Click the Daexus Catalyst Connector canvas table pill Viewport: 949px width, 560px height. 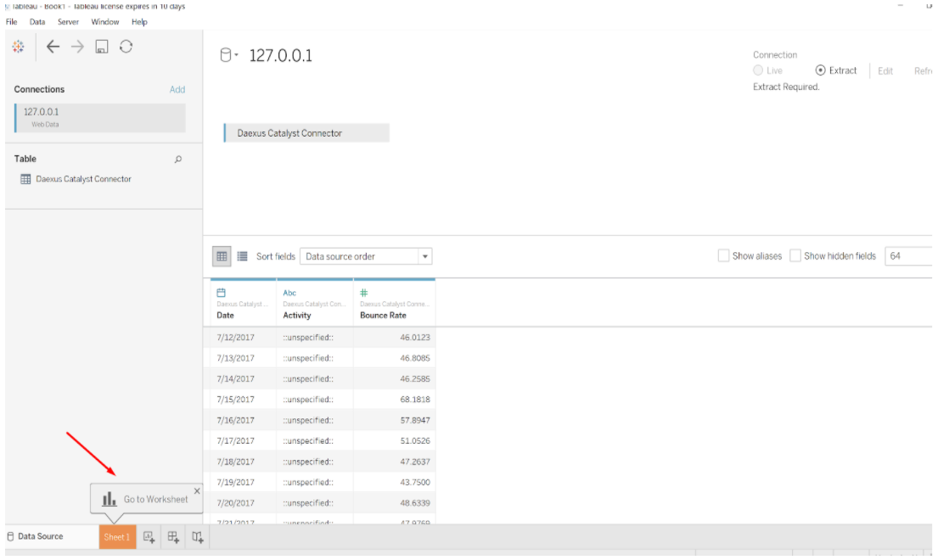(x=306, y=133)
